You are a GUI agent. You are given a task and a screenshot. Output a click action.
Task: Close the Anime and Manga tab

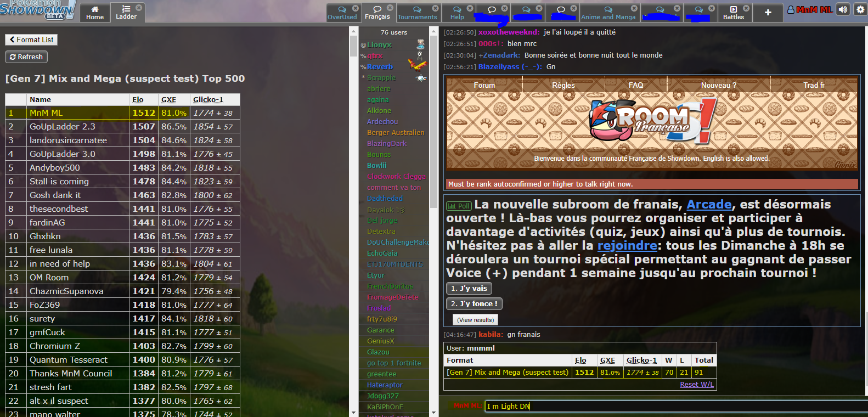pos(634,8)
